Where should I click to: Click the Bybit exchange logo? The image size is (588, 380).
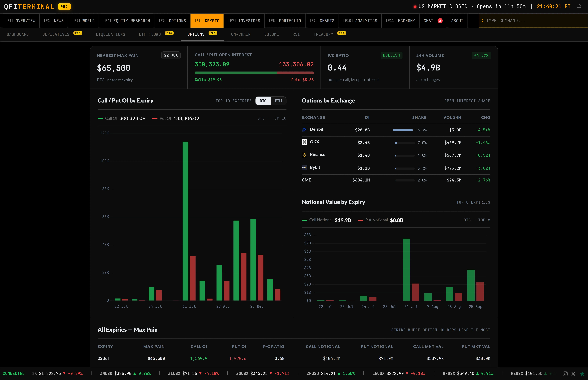point(304,168)
